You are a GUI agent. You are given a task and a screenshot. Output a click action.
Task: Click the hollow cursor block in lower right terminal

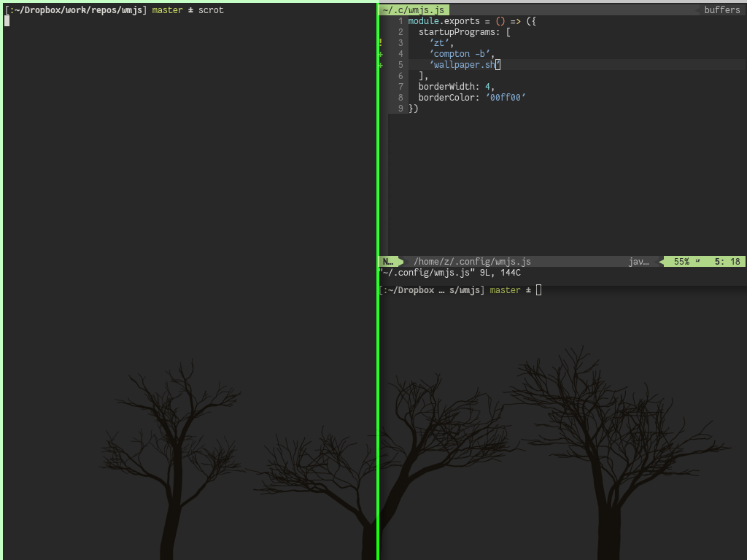pyautogui.click(x=539, y=290)
